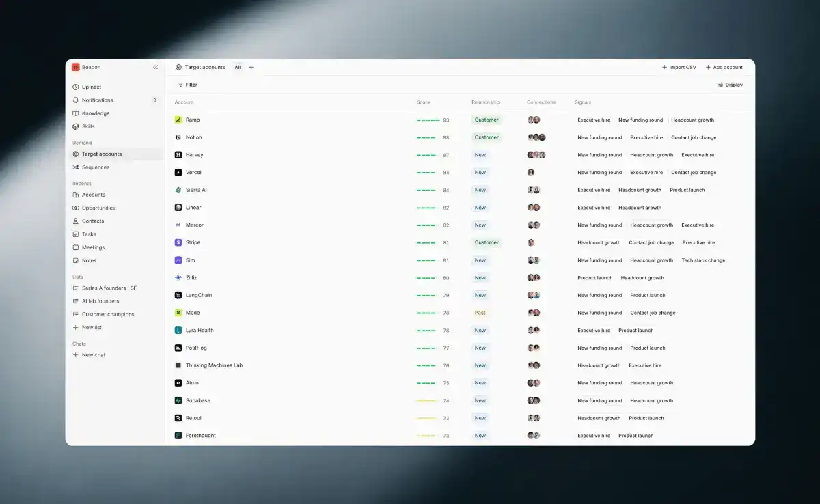820x504 pixels.
Task: Click Contact job change signal for Stripe
Action: (x=651, y=242)
